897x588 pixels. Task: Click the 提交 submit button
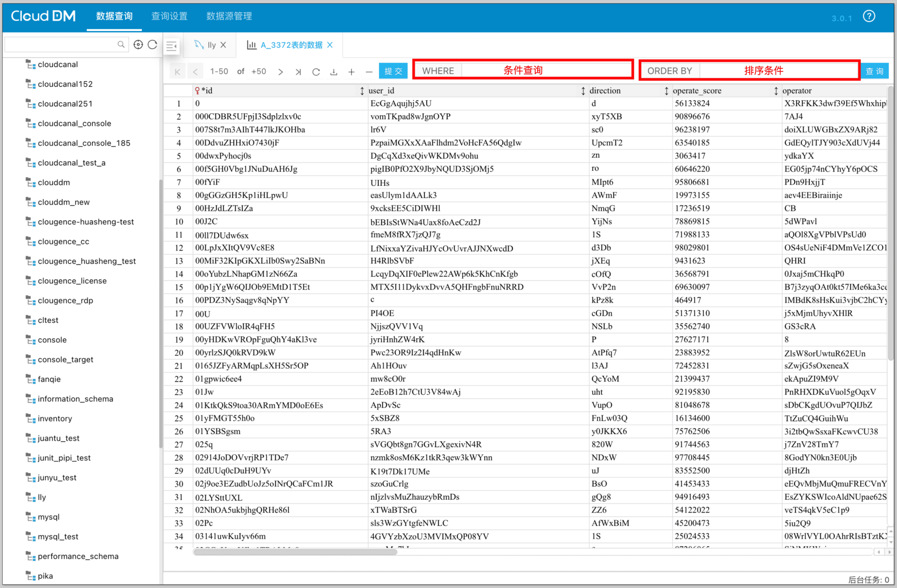click(x=393, y=71)
